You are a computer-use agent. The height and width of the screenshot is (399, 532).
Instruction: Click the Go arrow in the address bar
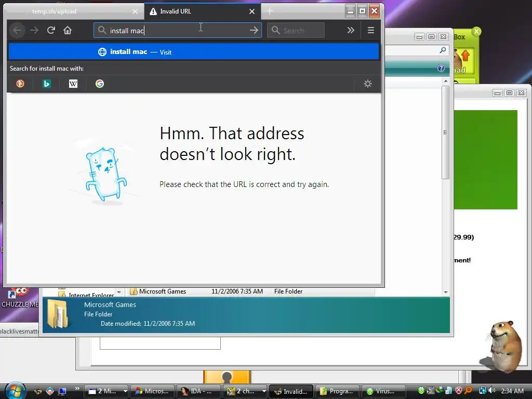[x=254, y=31]
